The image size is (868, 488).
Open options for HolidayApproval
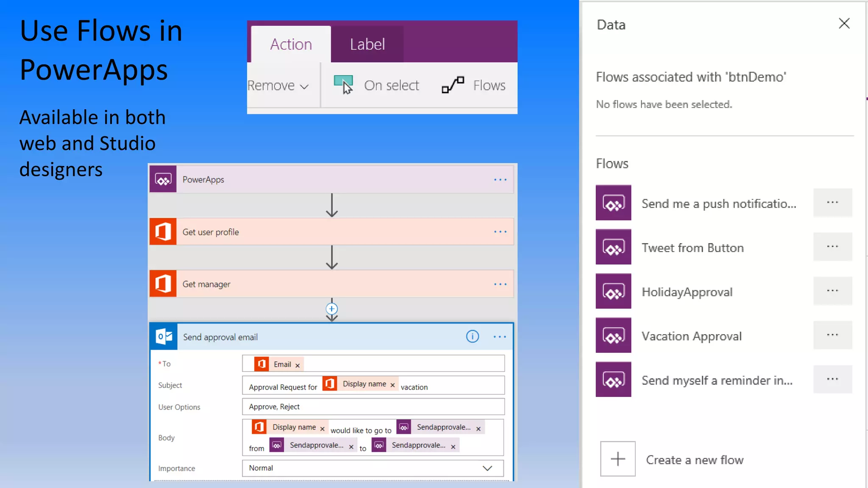(832, 291)
